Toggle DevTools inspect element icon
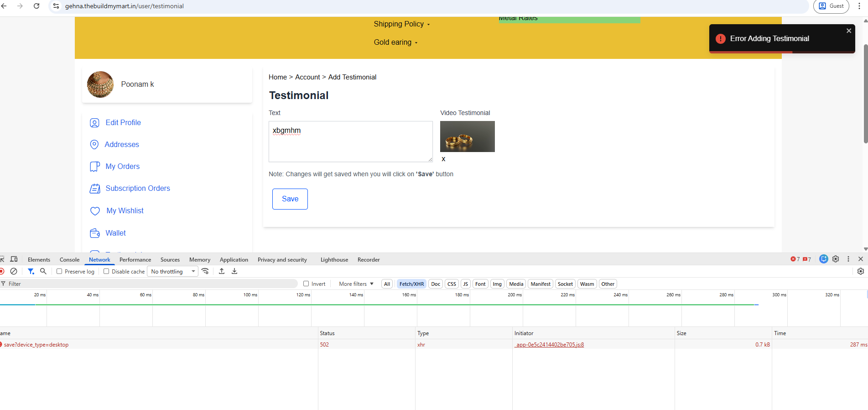The width and height of the screenshot is (868, 410). point(2,259)
